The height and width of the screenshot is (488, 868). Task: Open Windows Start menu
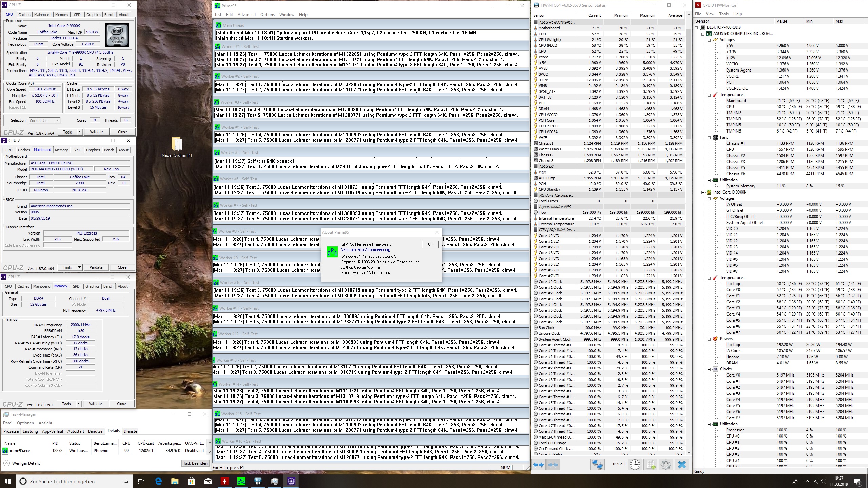point(8,481)
